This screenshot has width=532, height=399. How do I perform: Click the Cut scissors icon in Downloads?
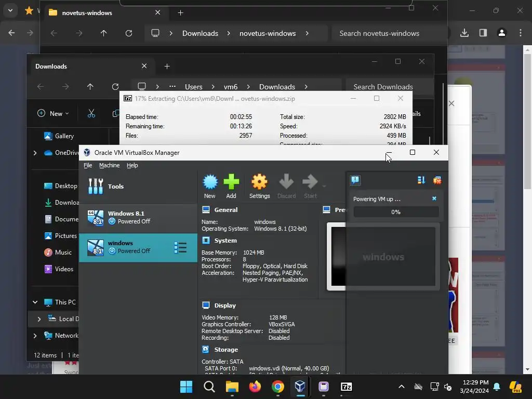click(91, 113)
